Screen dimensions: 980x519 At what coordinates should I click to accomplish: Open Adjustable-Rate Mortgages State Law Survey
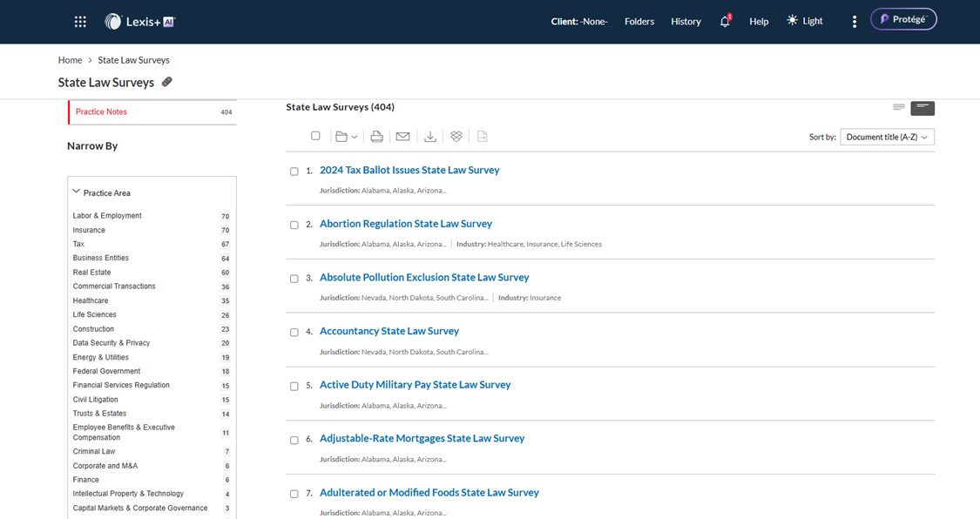(422, 438)
